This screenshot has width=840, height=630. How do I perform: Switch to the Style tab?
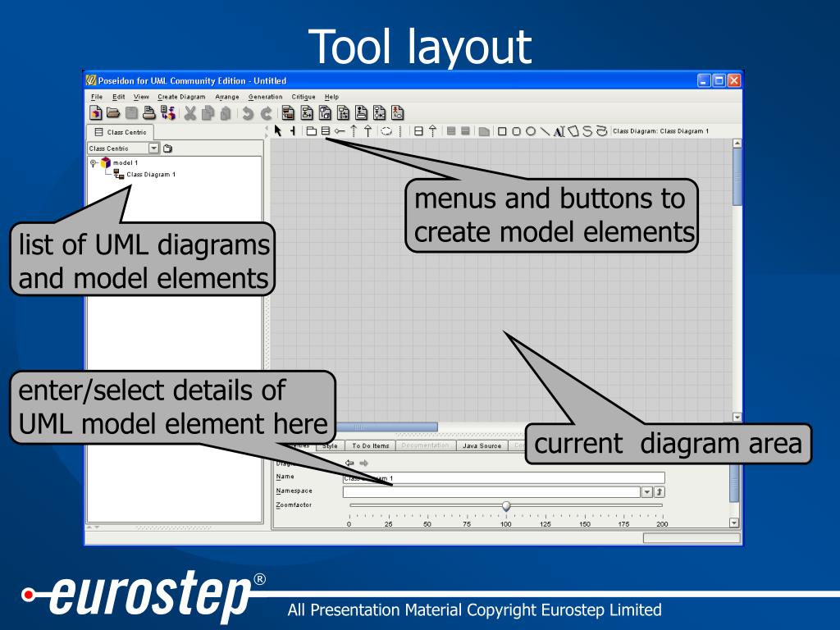coord(330,445)
